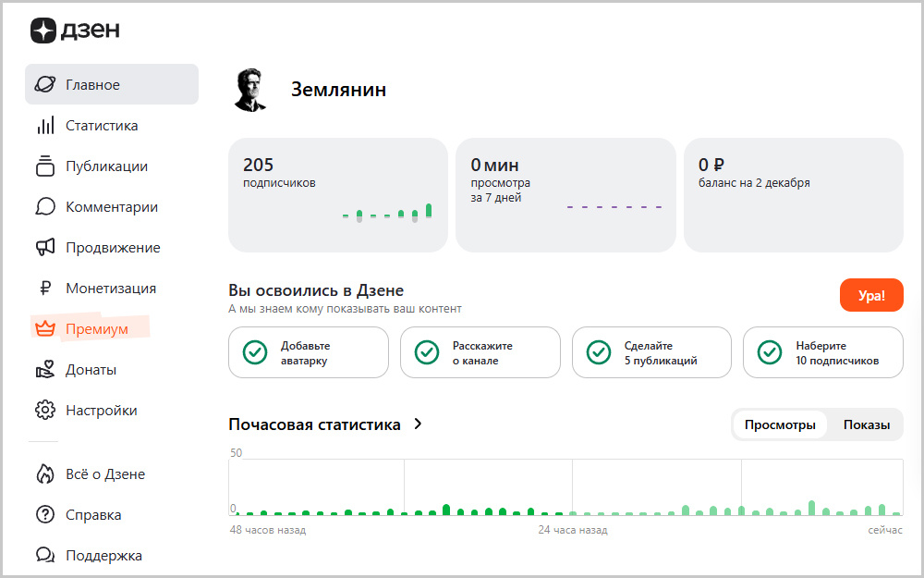The image size is (924, 578).
Task: Click the speech bubble icon for Комментарии
Action: [44, 206]
